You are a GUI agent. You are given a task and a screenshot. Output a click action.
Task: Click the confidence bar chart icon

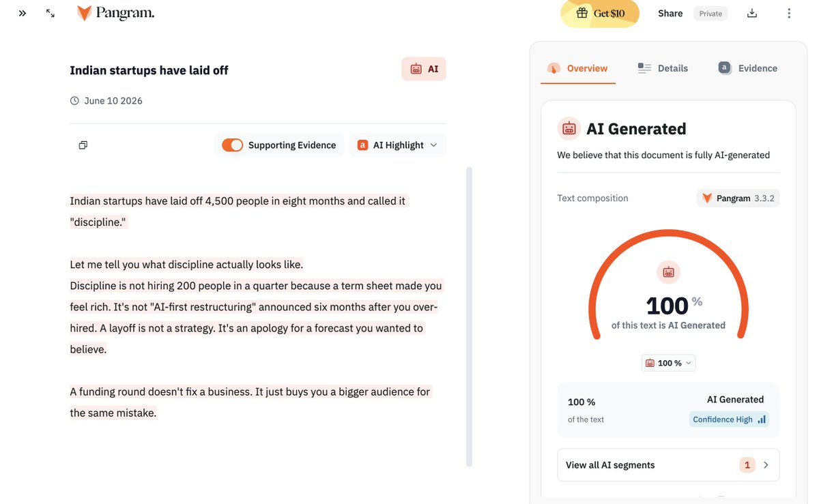click(x=762, y=419)
